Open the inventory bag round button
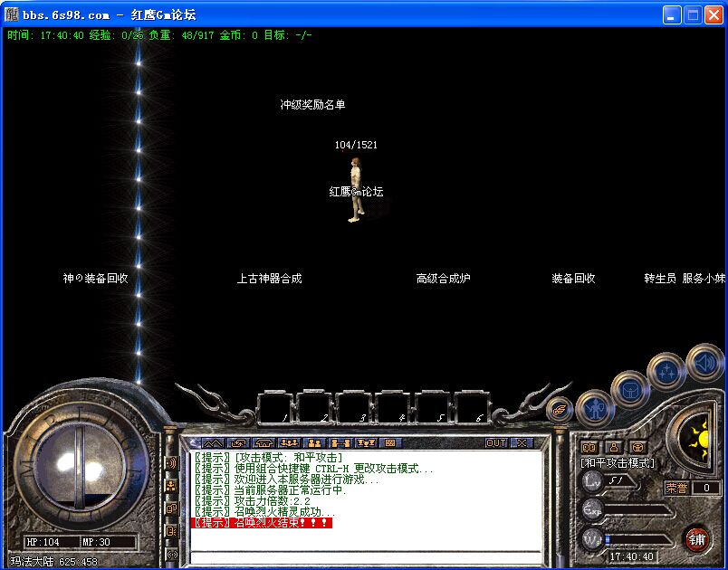Image resolution: width=728 pixels, height=570 pixels. click(630, 389)
